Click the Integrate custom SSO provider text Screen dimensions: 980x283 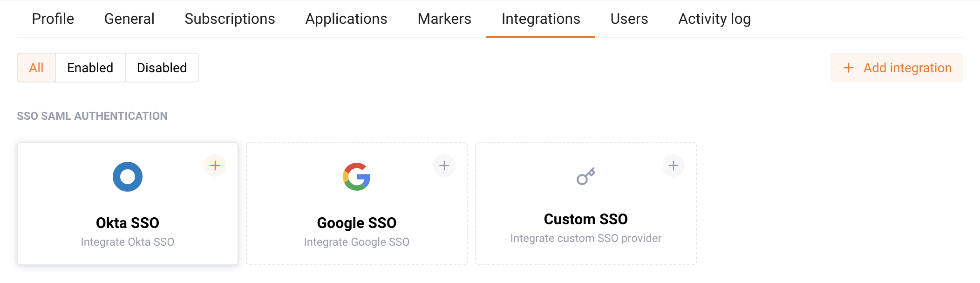pyautogui.click(x=585, y=238)
